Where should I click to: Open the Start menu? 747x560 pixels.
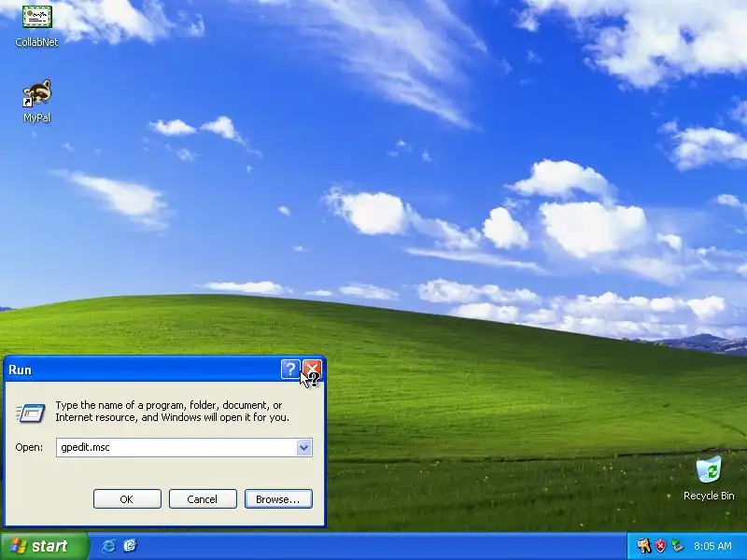[x=44, y=546]
